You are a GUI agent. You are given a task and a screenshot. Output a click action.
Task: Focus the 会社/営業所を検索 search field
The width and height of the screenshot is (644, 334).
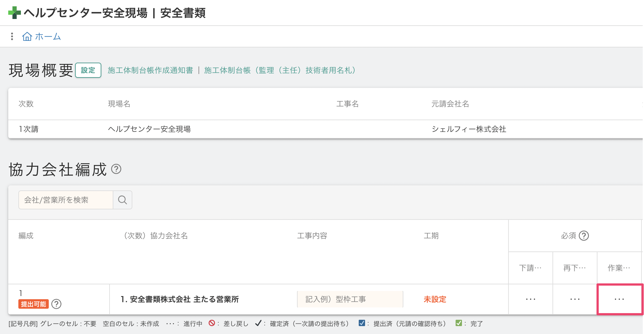pyautogui.click(x=66, y=200)
